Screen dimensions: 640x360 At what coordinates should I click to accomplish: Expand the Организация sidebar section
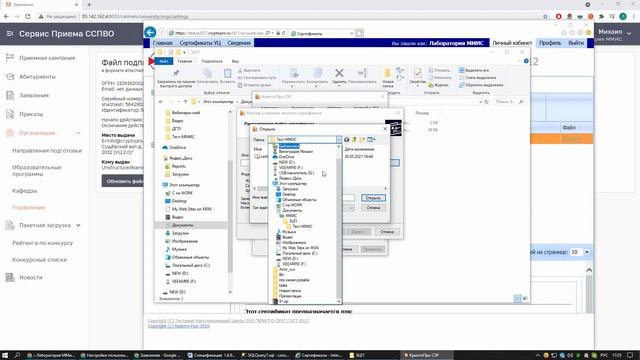[78, 133]
